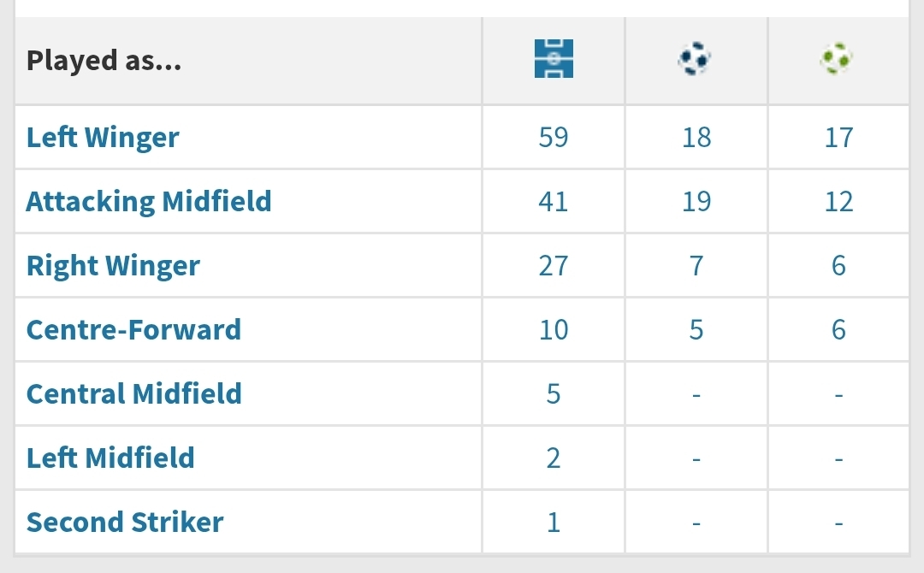Click the football pitch appearances icon
This screenshot has height=573, width=924.
click(x=554, y=58)
